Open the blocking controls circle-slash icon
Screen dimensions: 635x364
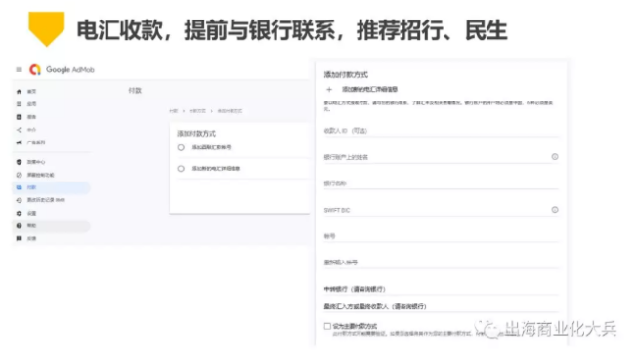click(19, 175)
